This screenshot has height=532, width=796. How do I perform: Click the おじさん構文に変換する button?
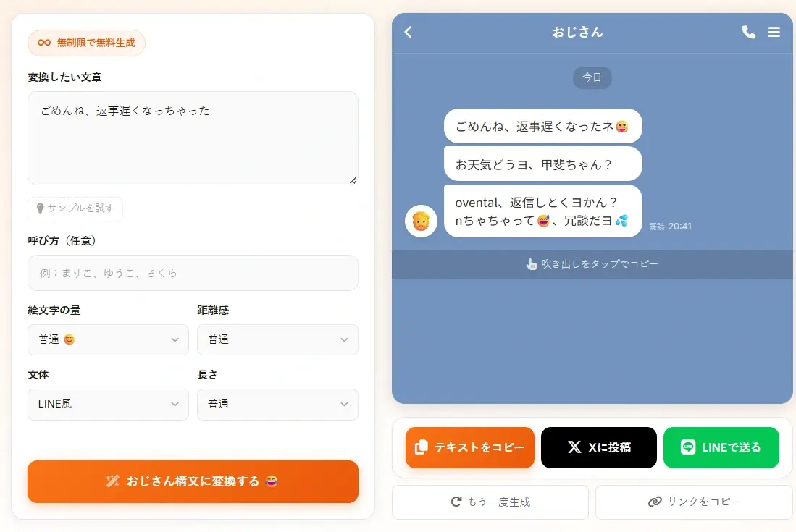click(192, 482)
